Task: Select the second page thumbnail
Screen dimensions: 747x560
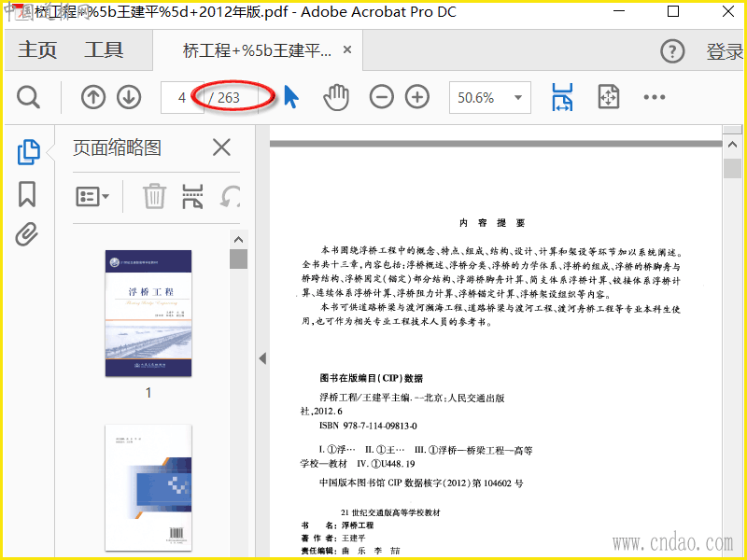Action: tap(148, 487)
